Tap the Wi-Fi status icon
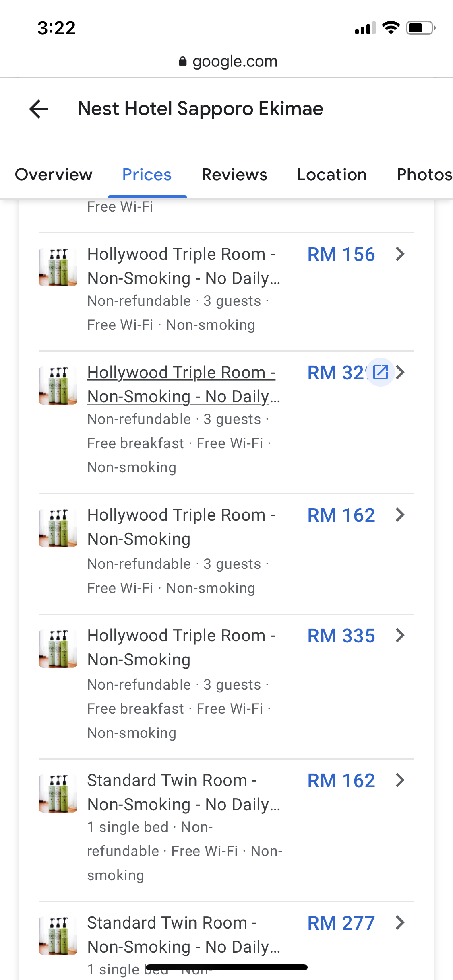Image resolution: width=453 pixels, height=980 pixels. point(391,28)
